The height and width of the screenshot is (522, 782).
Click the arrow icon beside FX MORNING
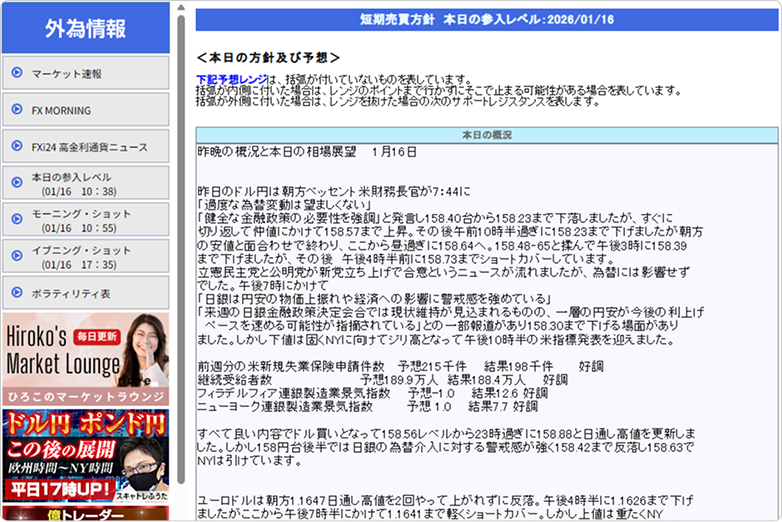click(17, 109)
